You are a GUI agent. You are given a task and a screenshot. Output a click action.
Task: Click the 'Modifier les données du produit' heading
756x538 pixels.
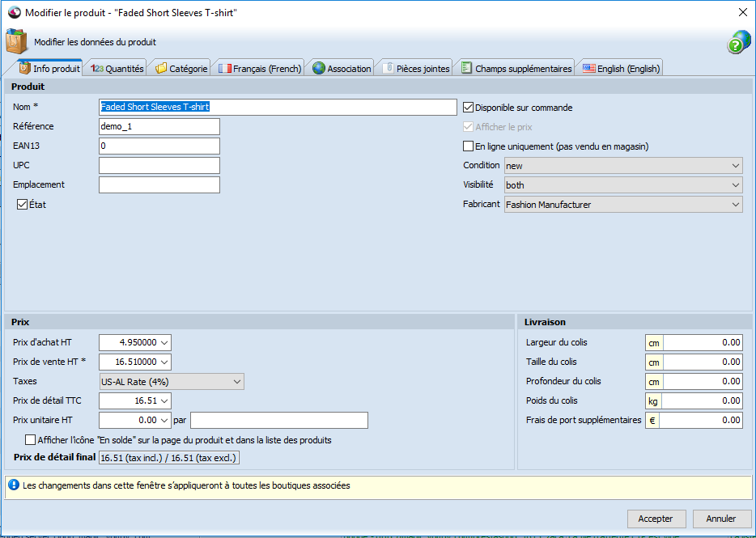(x=95, y=42)
